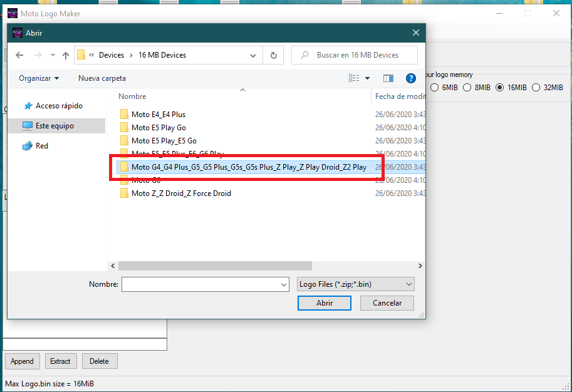
Task: Click Append in Moto Logo Maker window
Action: pos(22,361)
